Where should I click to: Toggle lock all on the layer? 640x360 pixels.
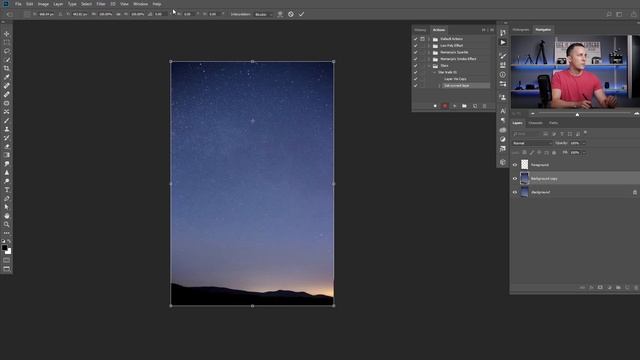[554, 153]
